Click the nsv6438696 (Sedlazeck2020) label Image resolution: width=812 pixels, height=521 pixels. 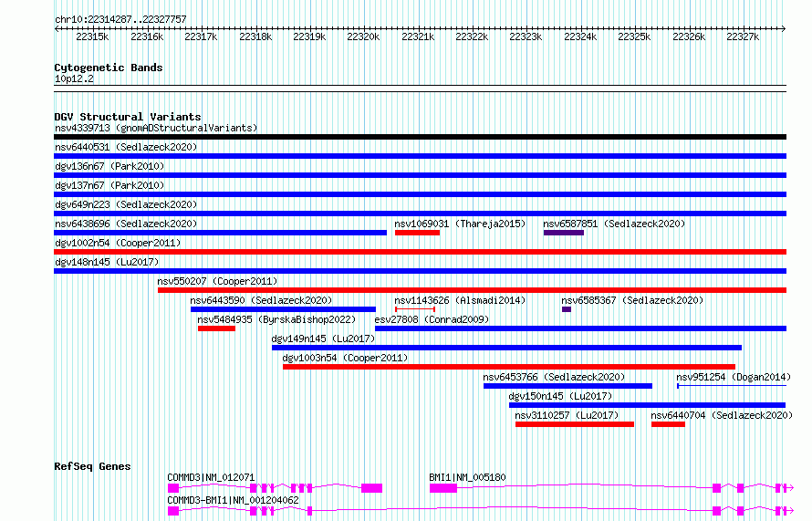(126, 224)
